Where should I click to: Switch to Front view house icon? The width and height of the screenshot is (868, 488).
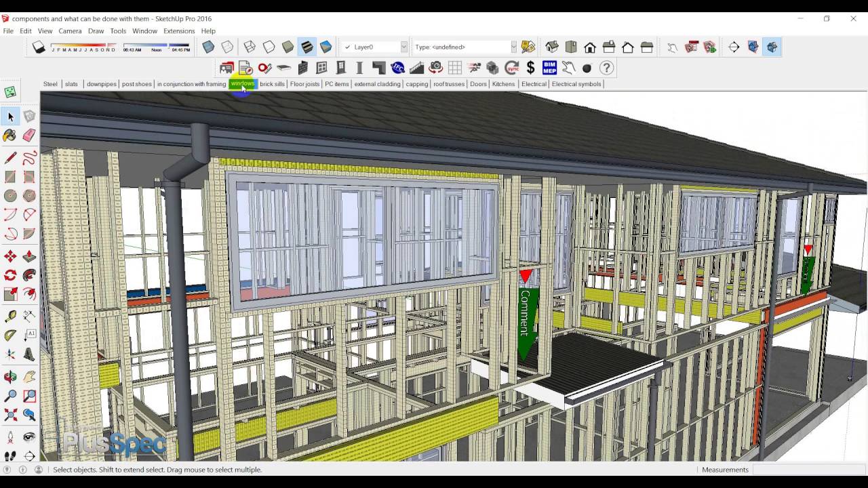pyautogui.click(x=590, y=47)
